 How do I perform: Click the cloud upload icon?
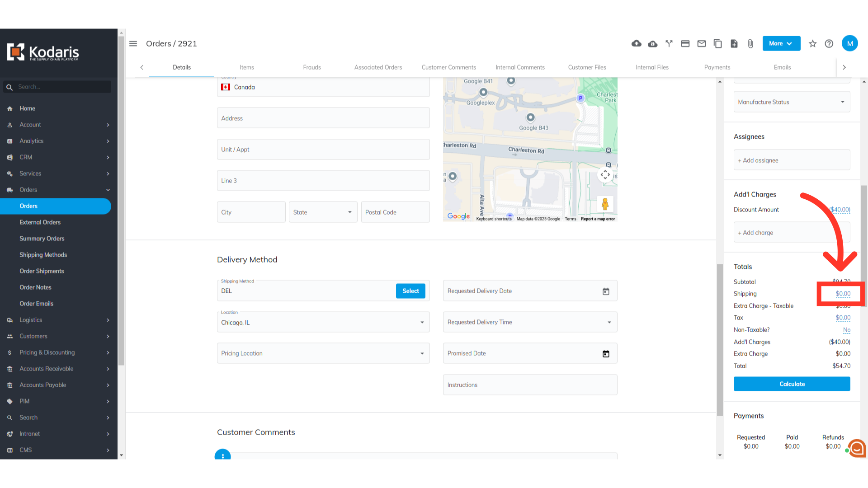pos(636,43)
